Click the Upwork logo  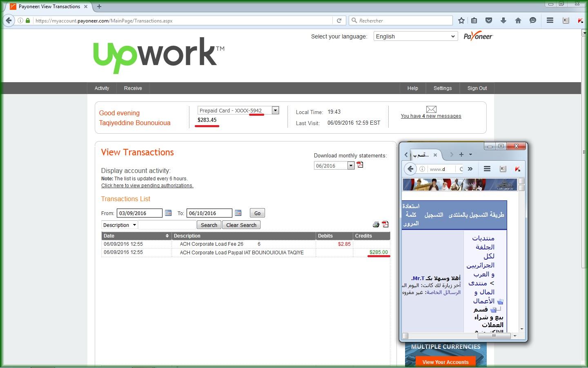click(x=159, y=56)
